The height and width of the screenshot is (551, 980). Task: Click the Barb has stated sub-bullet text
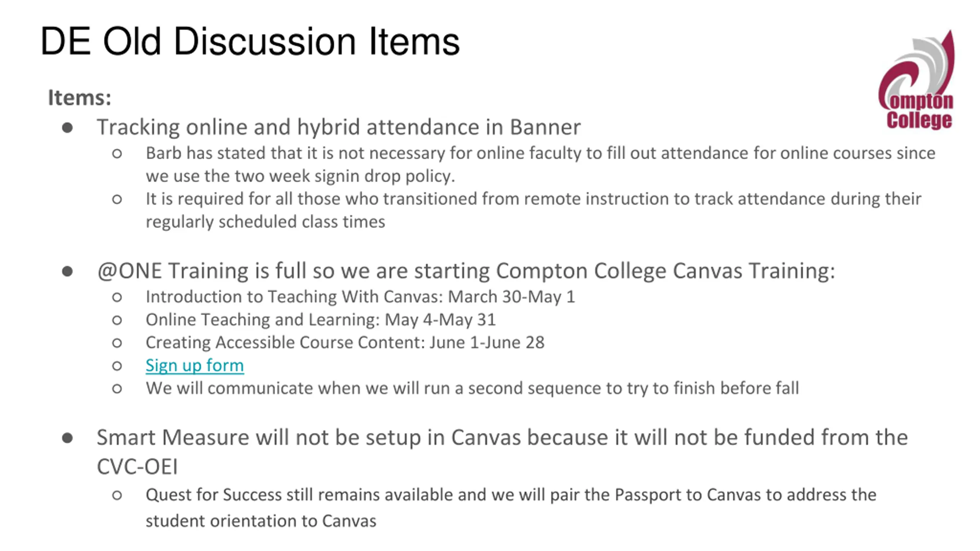tap(540, 165)
